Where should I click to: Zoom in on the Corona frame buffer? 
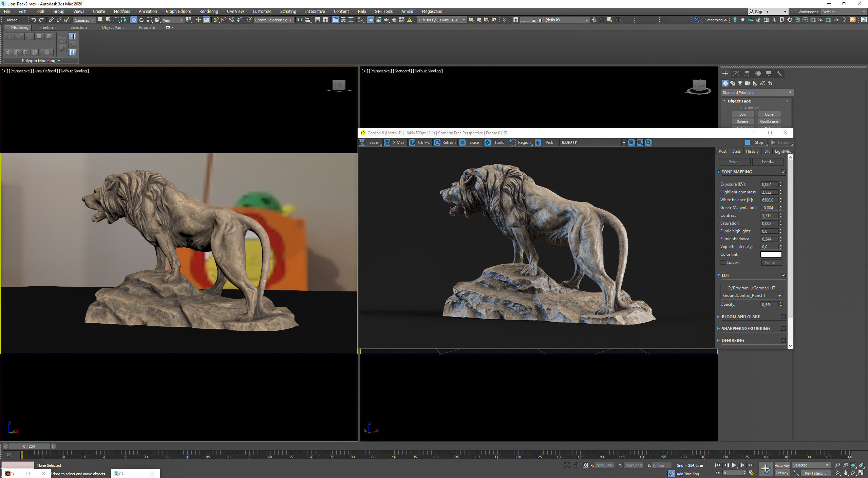(x=631, y=142)
